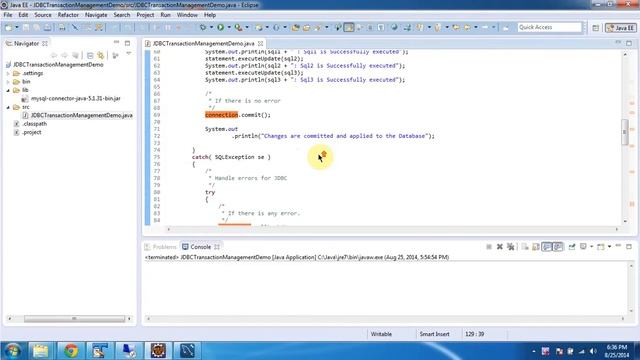Open the Project menu

[145, 15]
